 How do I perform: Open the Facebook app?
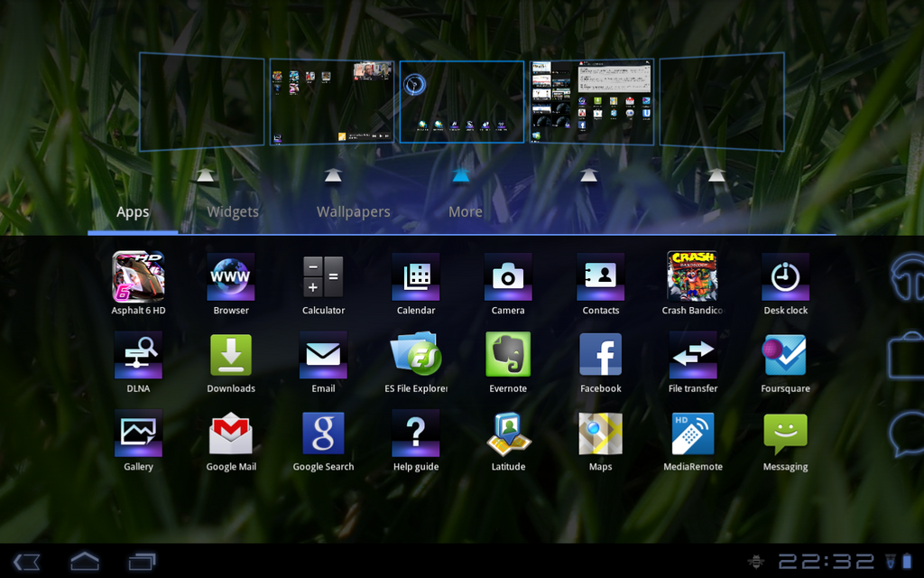click(x=600, y=356)
